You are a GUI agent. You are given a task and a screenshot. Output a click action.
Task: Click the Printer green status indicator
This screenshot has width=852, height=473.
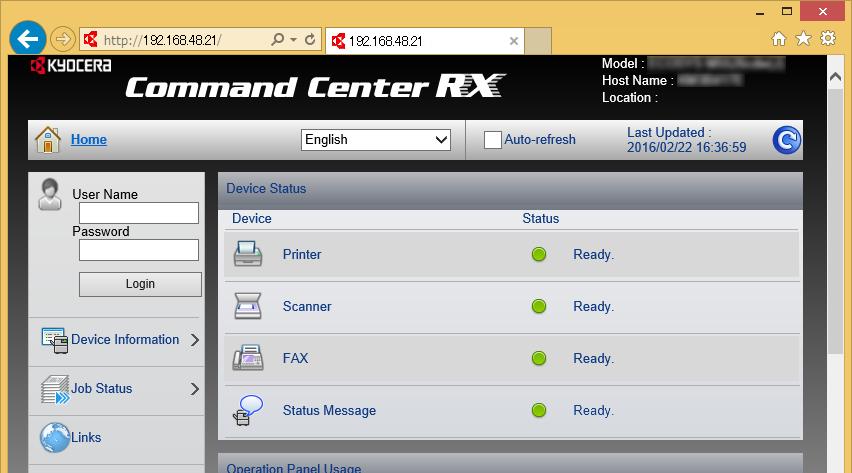click(x=538, y=254)
